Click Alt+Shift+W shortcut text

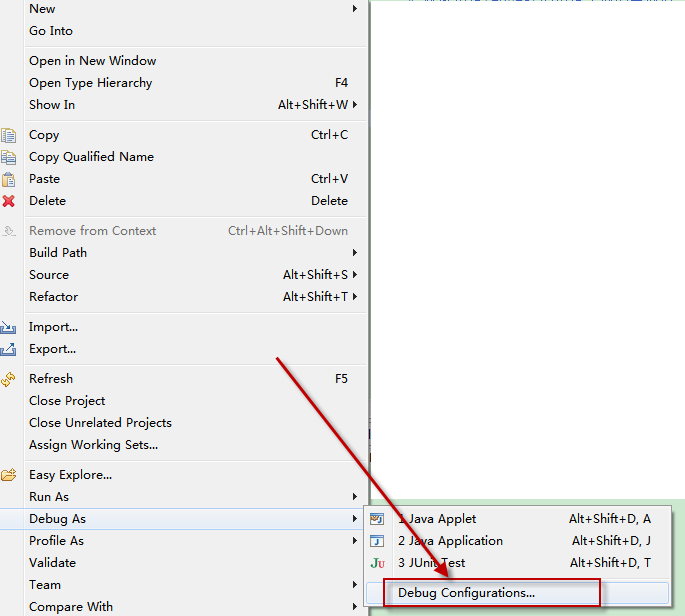pyautogui.click(x=313, y=105)
